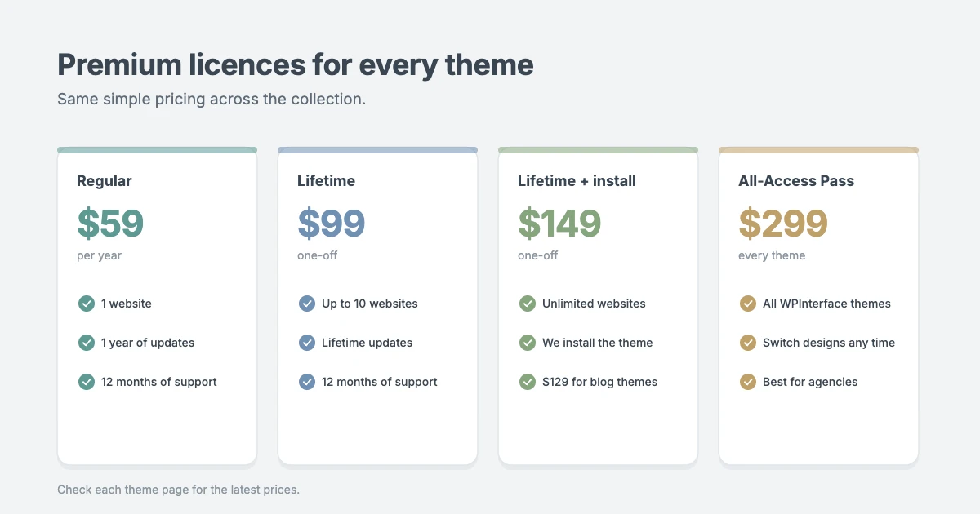Select the "Lifetime + install" plan title
This screenshot has width=980, height=514.
click(577, 181)
